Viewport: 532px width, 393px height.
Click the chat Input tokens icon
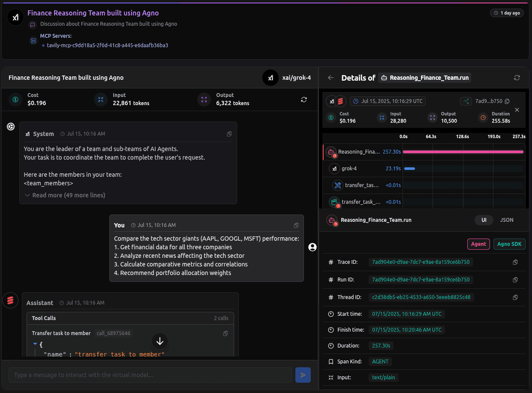[x=101, y=99]
